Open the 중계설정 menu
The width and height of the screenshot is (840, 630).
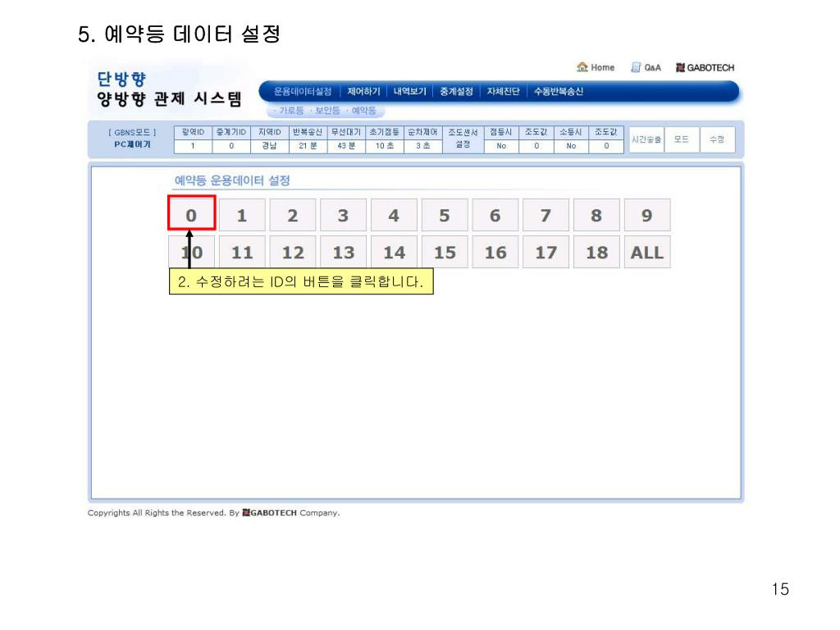click(x=456, y=92)
